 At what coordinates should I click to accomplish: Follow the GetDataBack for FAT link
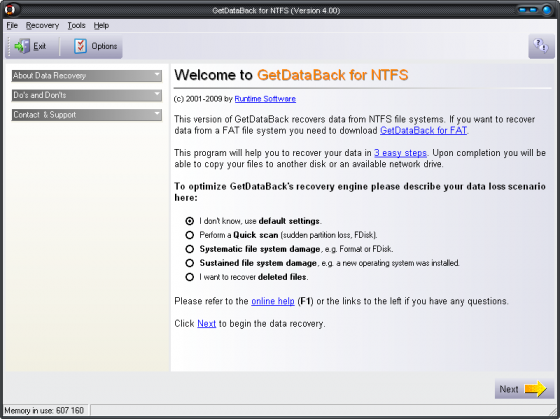pos(423,130)
